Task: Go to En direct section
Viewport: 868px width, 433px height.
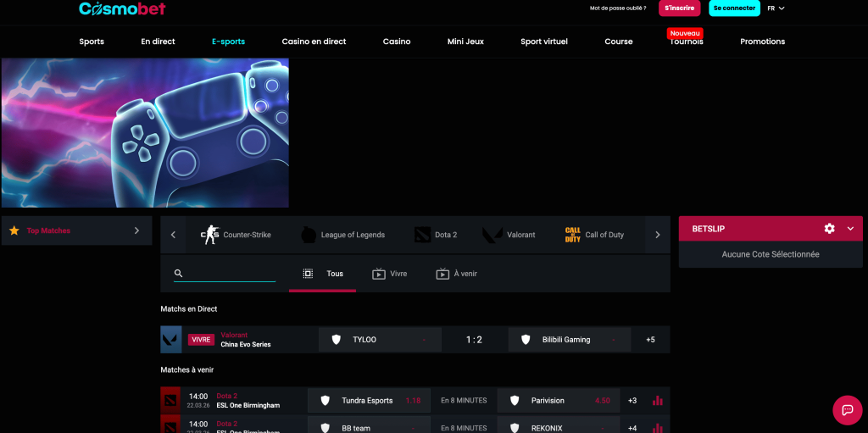Action: click(x=158, y=42)
